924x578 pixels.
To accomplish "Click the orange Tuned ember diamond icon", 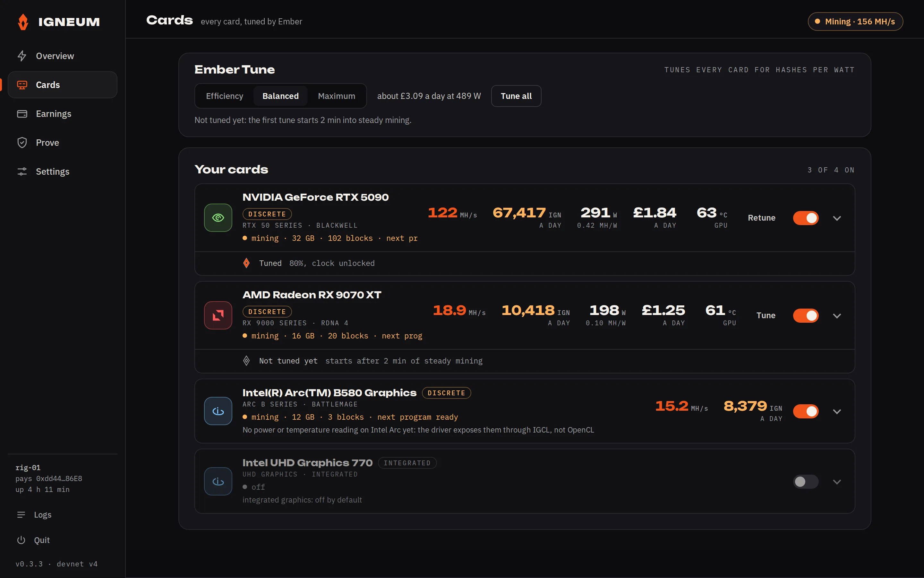I will coord(246,263).
